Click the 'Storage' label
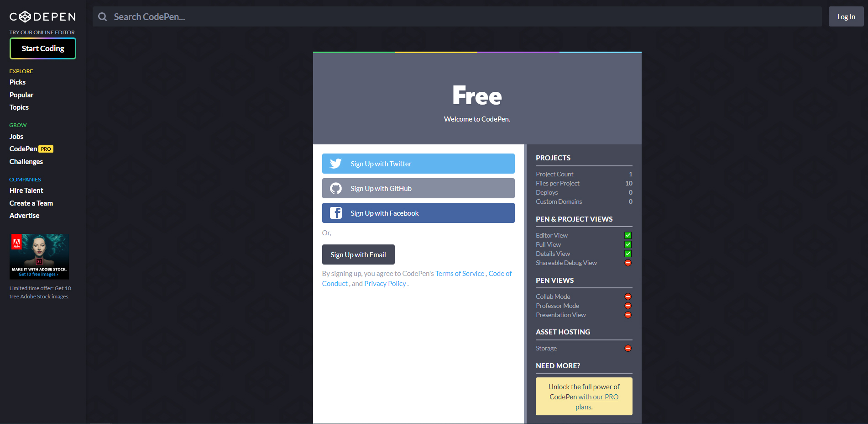Viewport: 868px width, 424px height. 546,348
